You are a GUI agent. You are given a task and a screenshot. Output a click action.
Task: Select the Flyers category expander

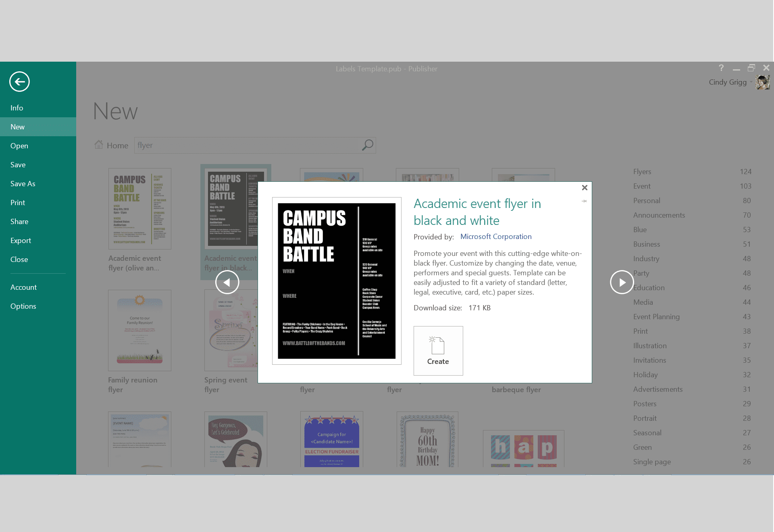[x=642, y=171]
